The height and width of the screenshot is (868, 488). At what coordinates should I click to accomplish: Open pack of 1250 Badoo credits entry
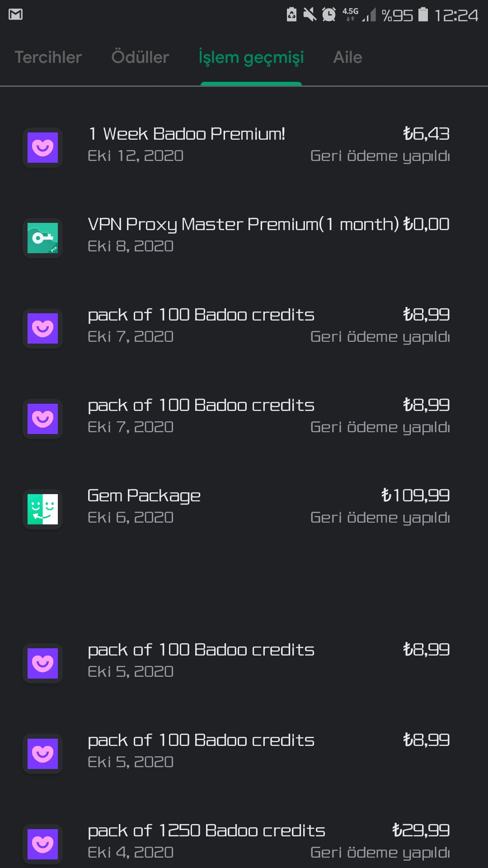click(x=244, y=842)
